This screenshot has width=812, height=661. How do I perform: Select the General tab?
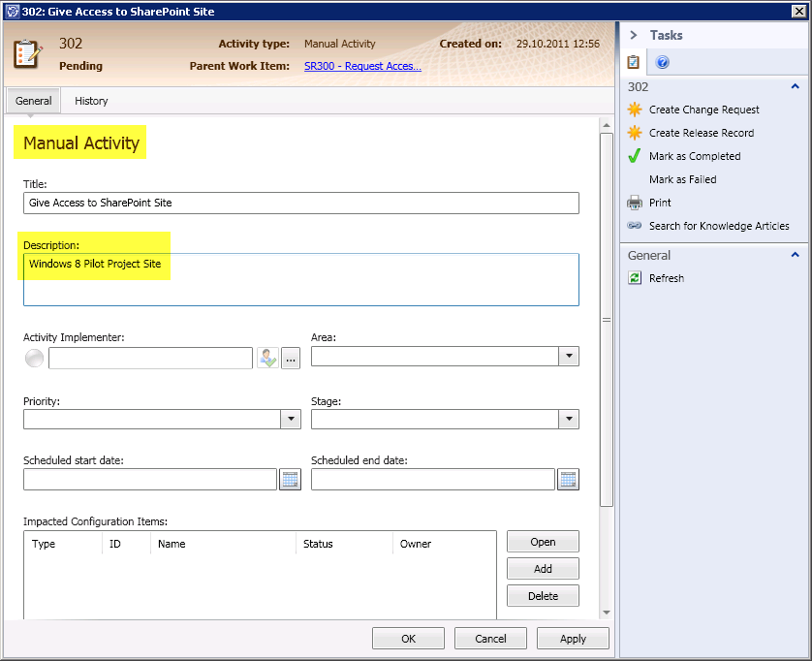click(34, 101)
